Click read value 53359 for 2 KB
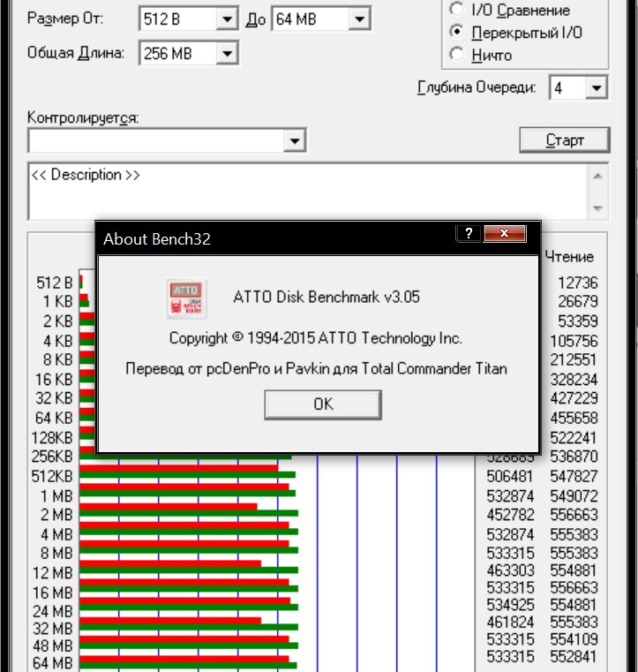 click(x=577, y=321)
